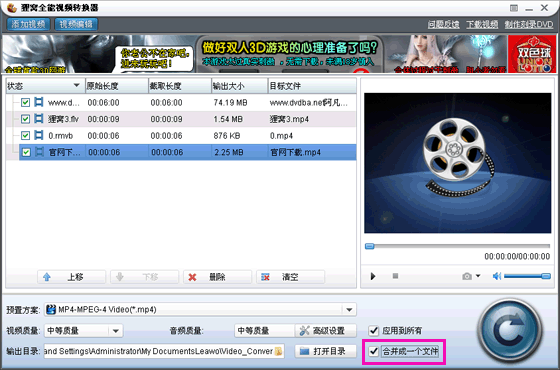Click the camera snapshot icon
The height and width of the screenshot is (370, 560).
point(467,276)
